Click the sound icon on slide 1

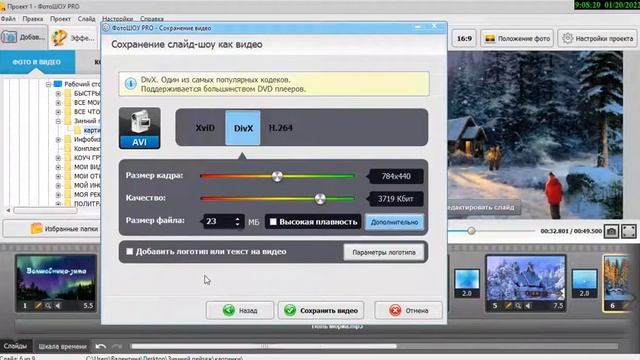pos(58,306)
